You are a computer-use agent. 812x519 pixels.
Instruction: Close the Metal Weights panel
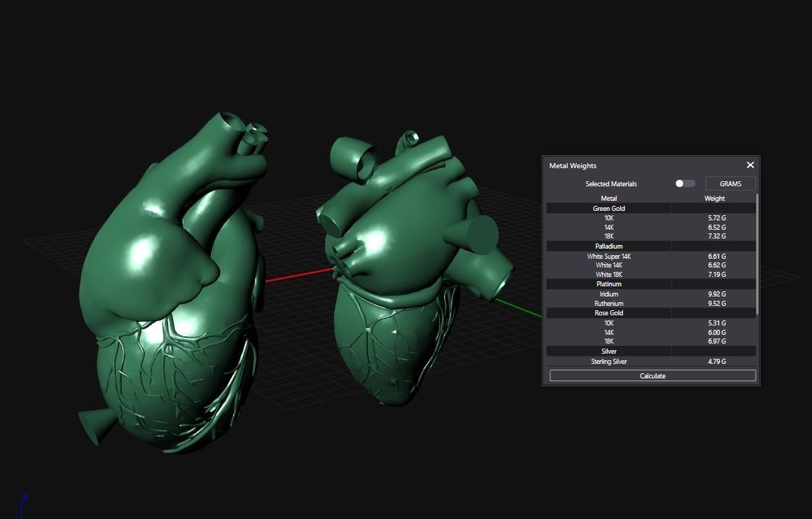click(750, 165)
